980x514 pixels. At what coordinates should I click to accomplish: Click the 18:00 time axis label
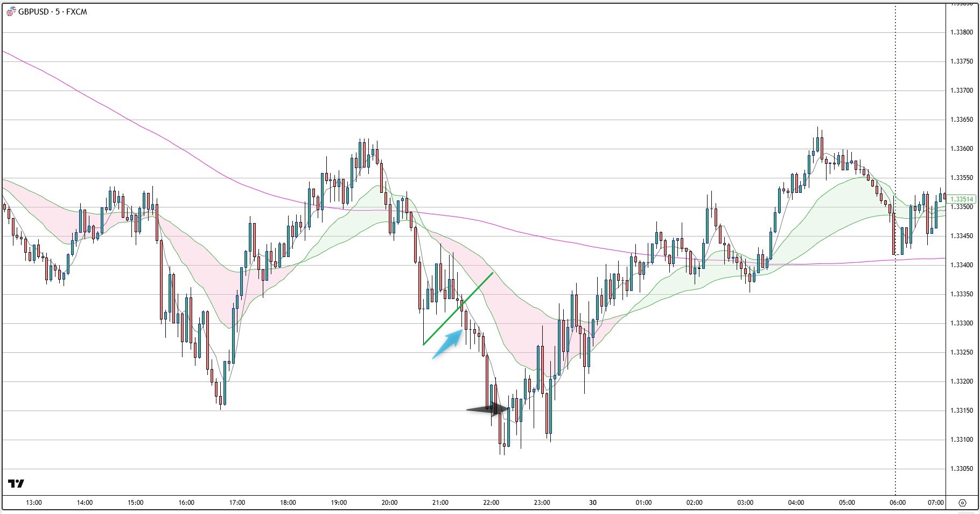pyautogui.click(x=288, y=503)
